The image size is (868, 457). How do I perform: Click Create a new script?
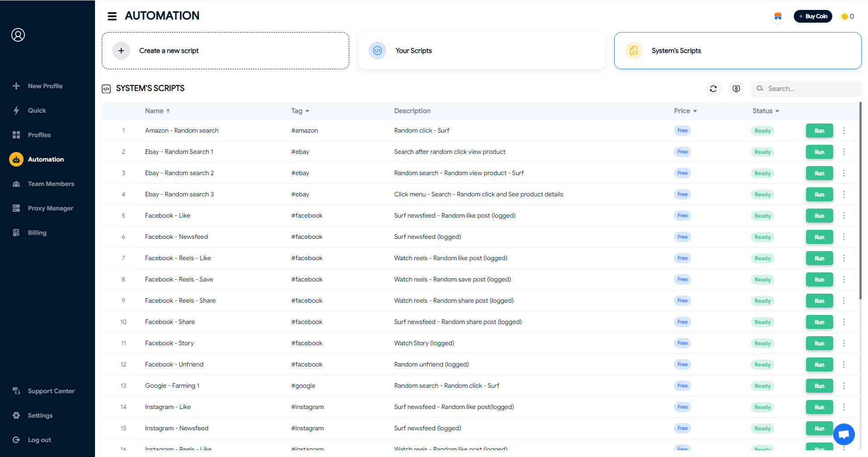coord(225,50)
